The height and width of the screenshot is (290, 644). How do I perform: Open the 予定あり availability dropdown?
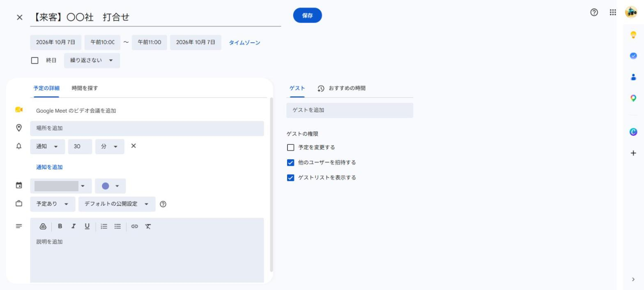[53, 204]
